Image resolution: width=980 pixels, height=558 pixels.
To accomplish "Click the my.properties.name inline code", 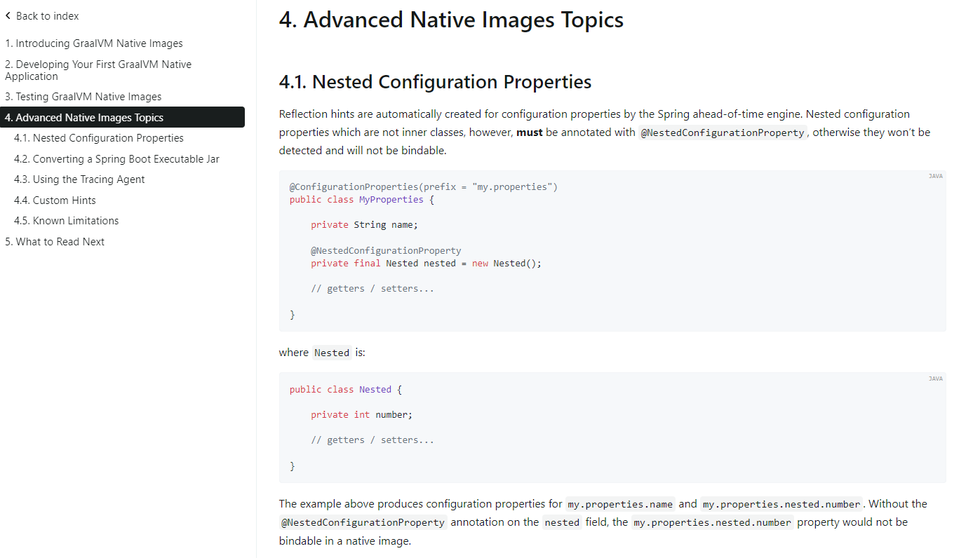I will pos(620,505).
